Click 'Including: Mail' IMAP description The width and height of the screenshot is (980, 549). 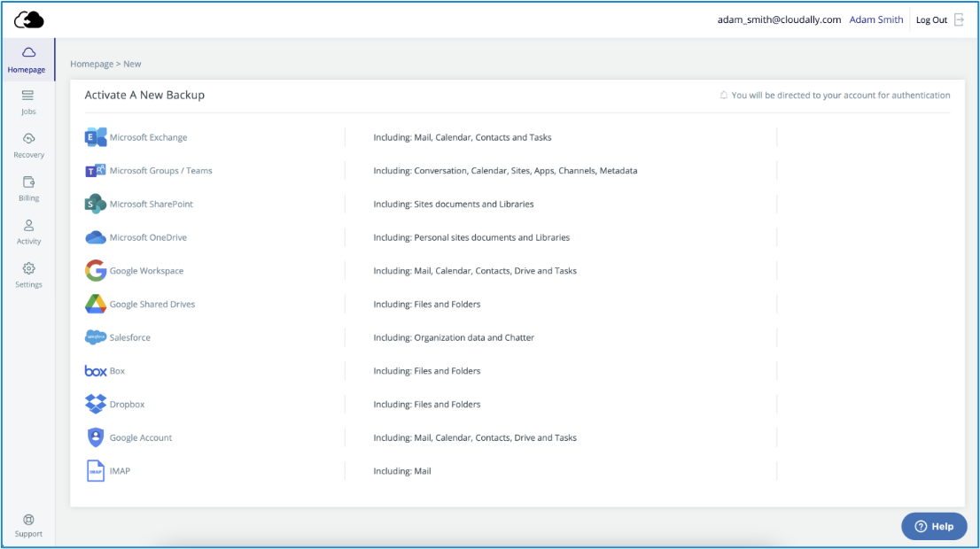(402, 471)
